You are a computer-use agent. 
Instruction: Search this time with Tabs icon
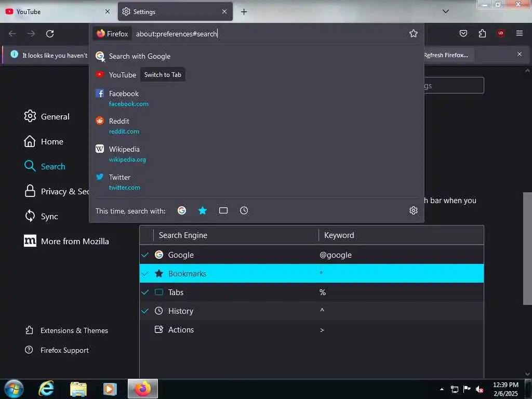pos(223,211)
